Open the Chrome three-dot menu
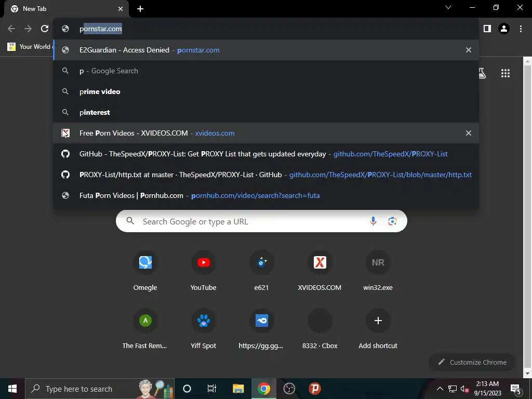Viewport: 532px width, 399px height. click(521, 29)
